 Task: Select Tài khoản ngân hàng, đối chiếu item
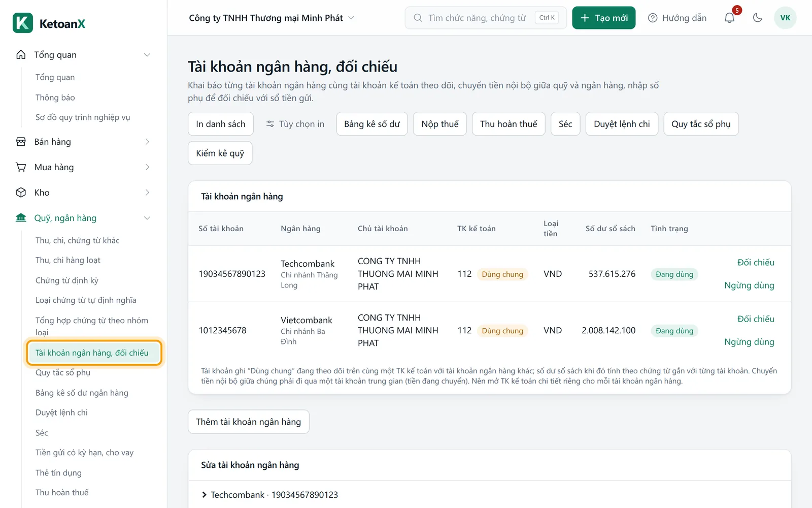pos(94,353)
